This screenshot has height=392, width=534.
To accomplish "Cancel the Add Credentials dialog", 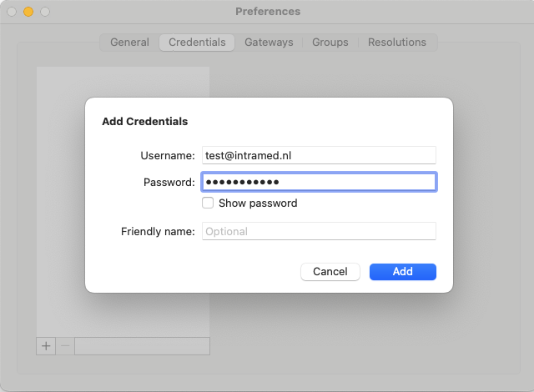I will [x=330, y=271].
